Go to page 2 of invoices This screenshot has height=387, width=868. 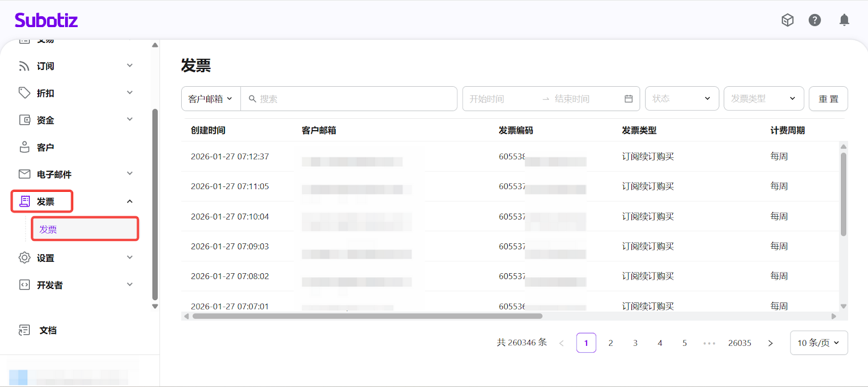[610, 343]
